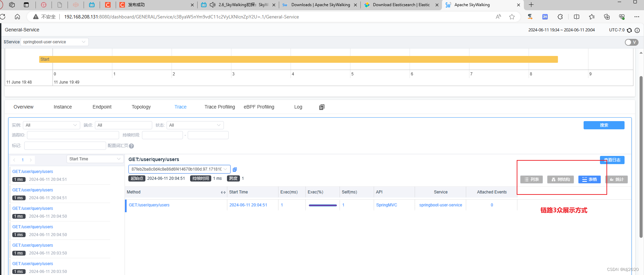Open Instance tab

pyautogui.click(x=63, y=107)
